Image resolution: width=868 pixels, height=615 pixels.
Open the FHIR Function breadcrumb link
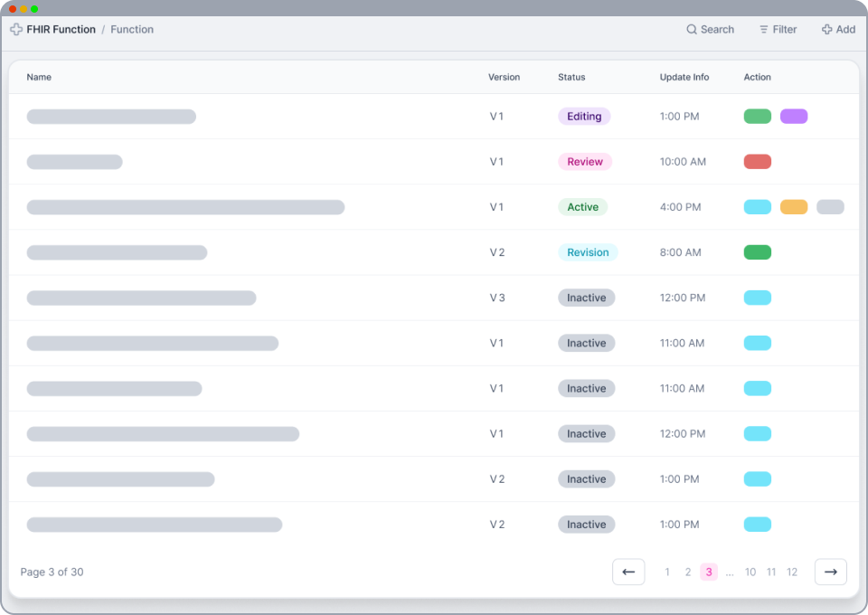[61, 30]
